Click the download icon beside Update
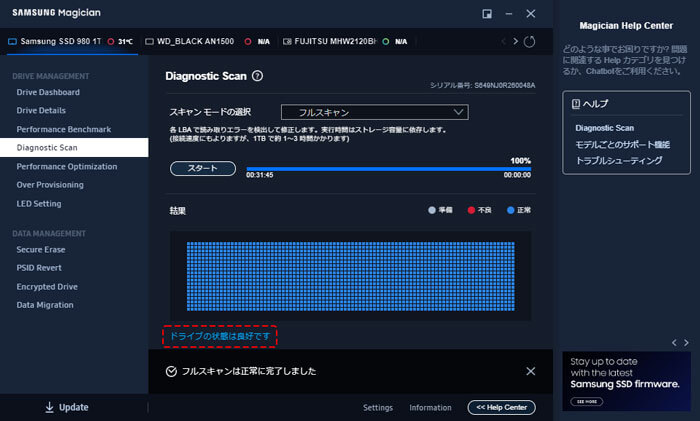 tap(50, 407)
